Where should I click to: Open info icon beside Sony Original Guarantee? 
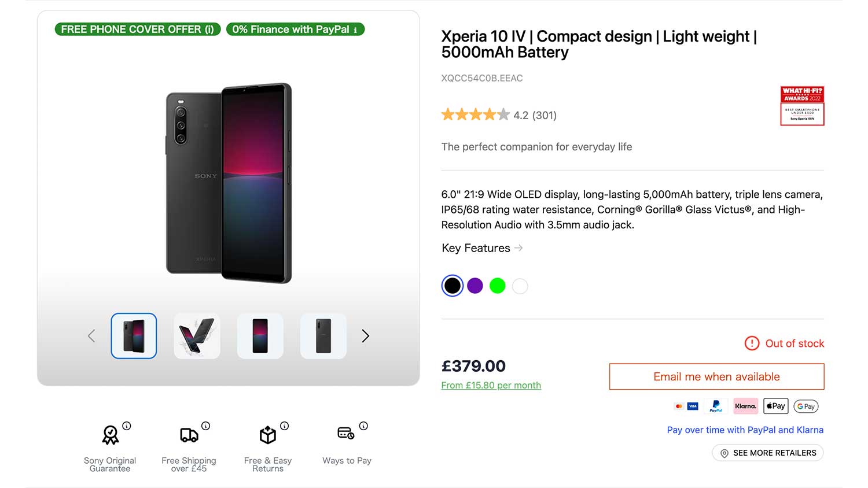tap(127, 426)
